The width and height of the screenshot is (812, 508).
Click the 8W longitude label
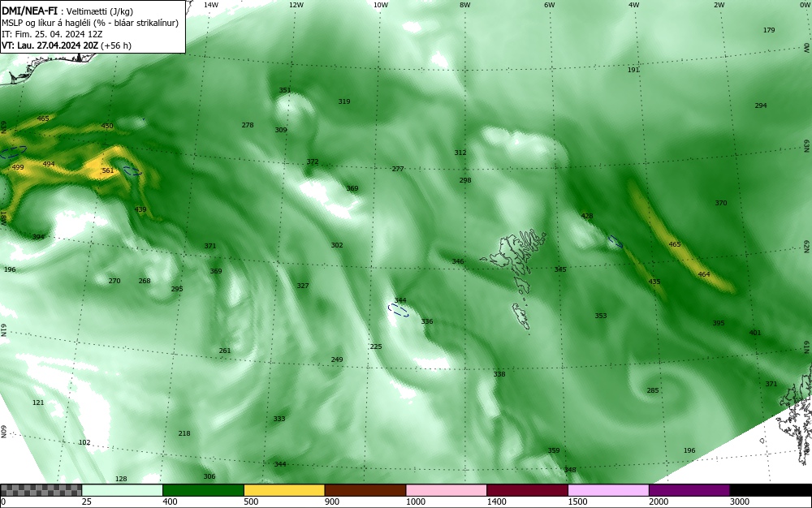click(x=465, y=5)
